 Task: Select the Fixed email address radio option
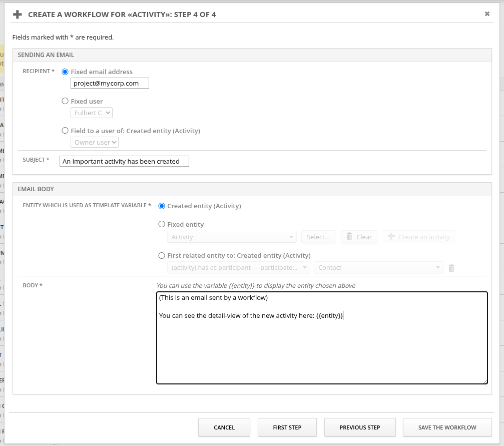(65, 72)
